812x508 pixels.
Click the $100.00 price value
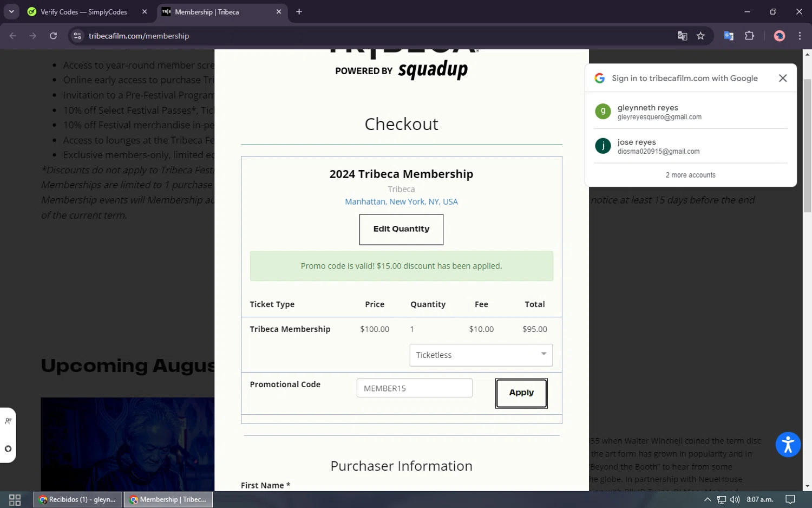[375, 329]
